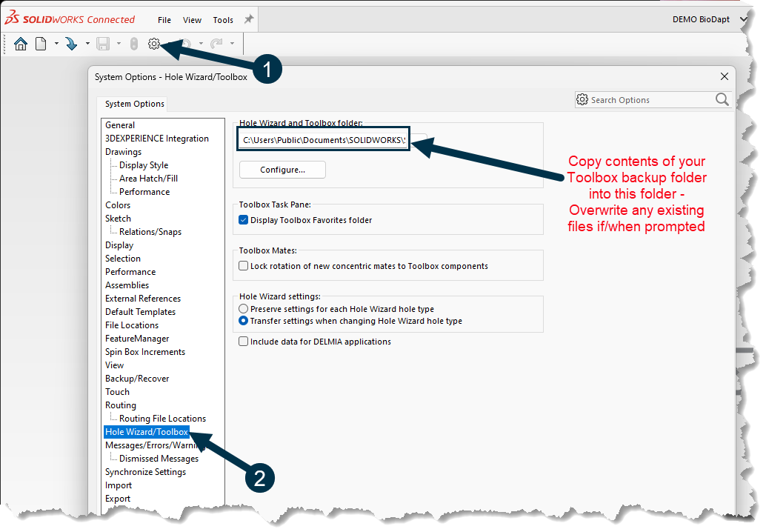Click the rebuild traffic light icon
The image size is (766, 532).
click(134, 44)
